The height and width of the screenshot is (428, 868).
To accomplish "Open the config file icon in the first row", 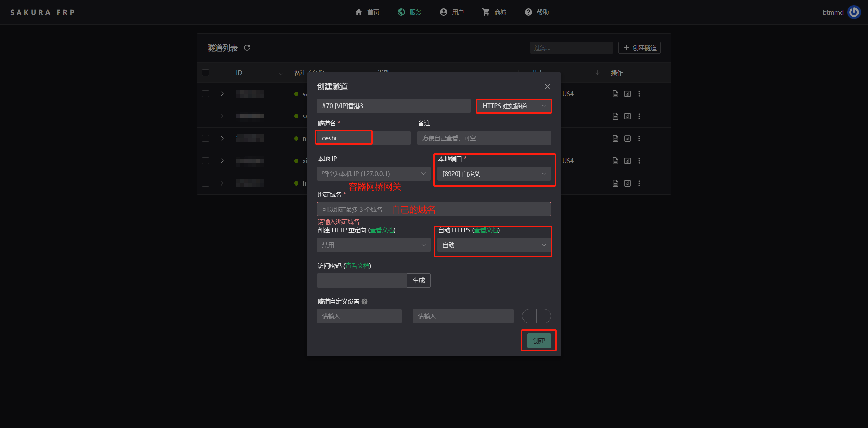I will (615, 94).
